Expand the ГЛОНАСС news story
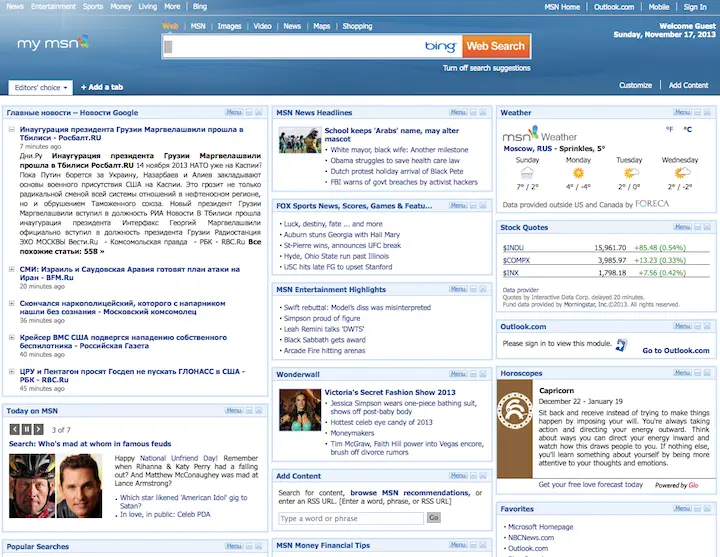This screenshot has width=720, height=557. pos(12,371)
